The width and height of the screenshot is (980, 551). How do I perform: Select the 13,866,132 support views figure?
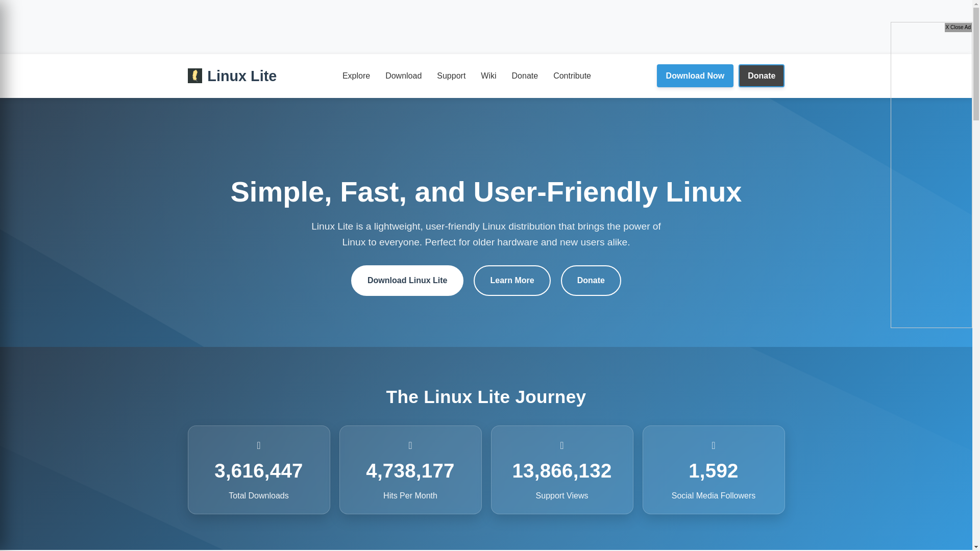(x=562, y=471)
